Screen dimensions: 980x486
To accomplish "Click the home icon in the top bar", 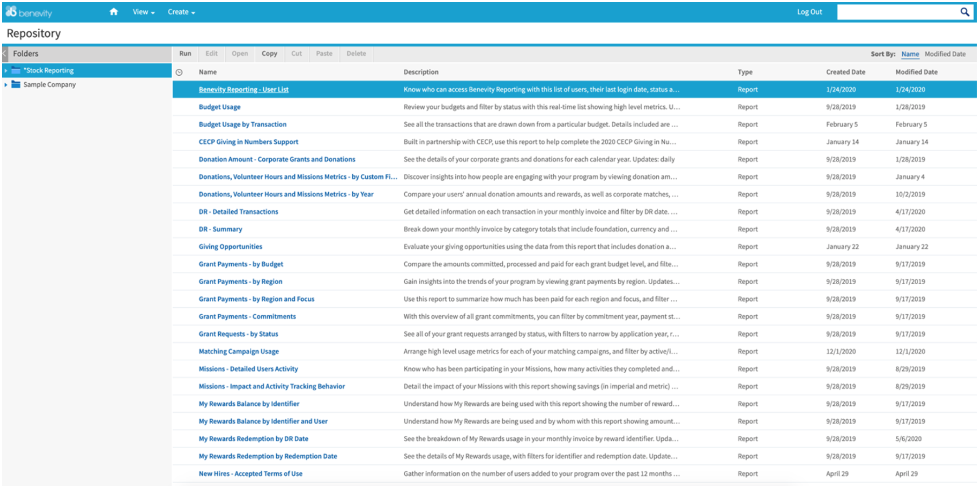I will [x=113, y=11].
